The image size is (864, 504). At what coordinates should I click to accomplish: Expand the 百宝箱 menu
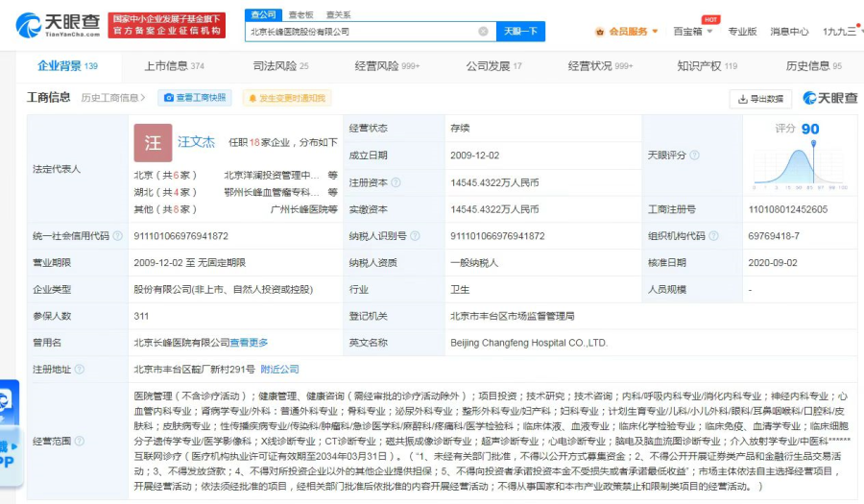tap(692, 32)
